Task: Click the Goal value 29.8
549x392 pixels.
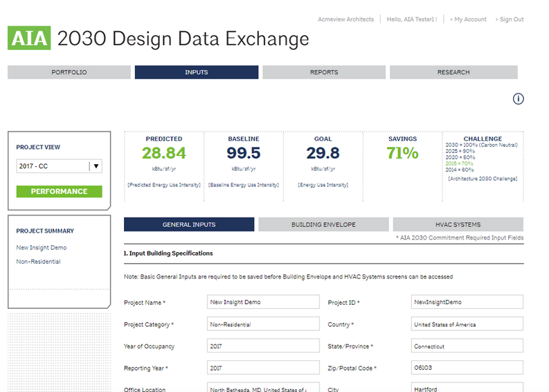Action: pos(323,153)
